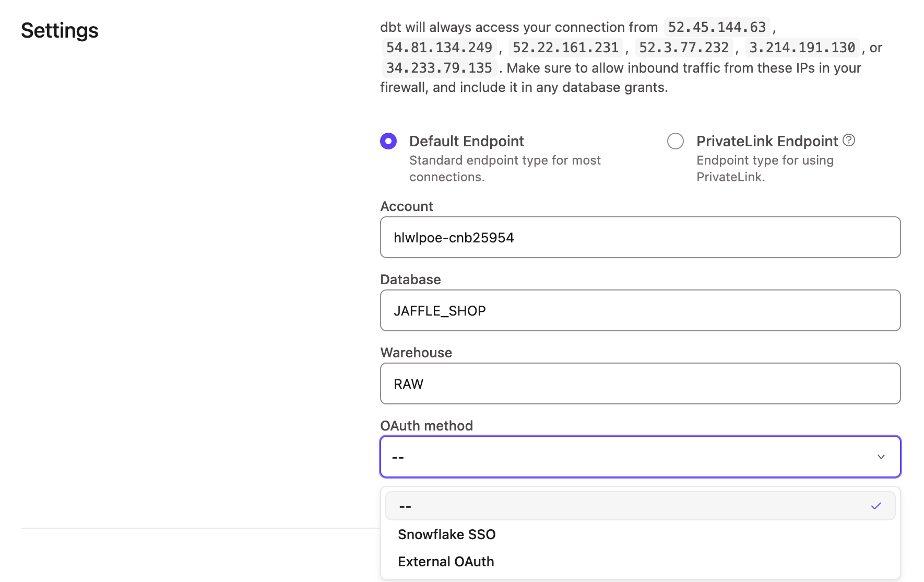
Task: Select External OAuth from the dropdown
Action: coord(446,561)
